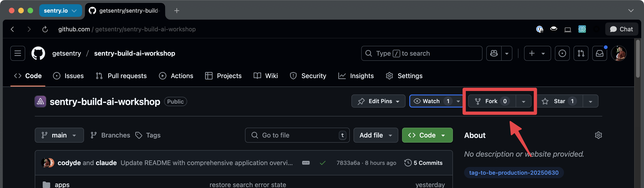This screenshot has width=644, height=188.
Task: Open the Pull requests tab
Action: click(x=121, y=76)
